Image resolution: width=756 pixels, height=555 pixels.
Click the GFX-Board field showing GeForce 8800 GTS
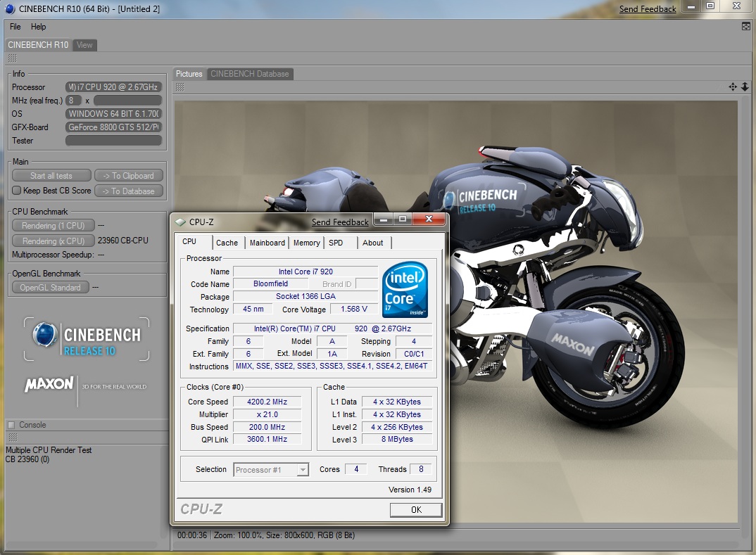(113, 127)
